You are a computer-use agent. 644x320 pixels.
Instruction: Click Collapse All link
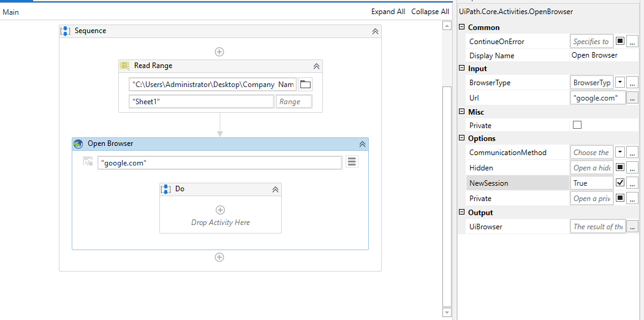430,12
